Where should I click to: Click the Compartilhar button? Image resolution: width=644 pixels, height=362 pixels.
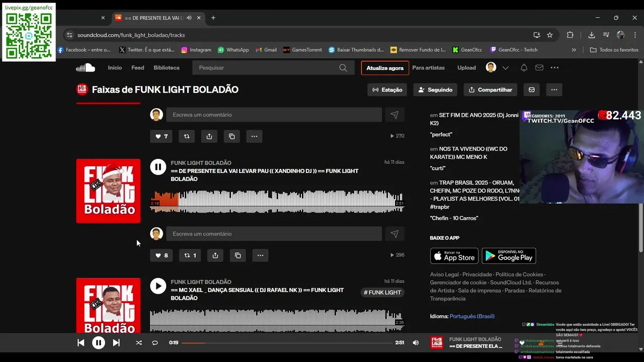490,90
